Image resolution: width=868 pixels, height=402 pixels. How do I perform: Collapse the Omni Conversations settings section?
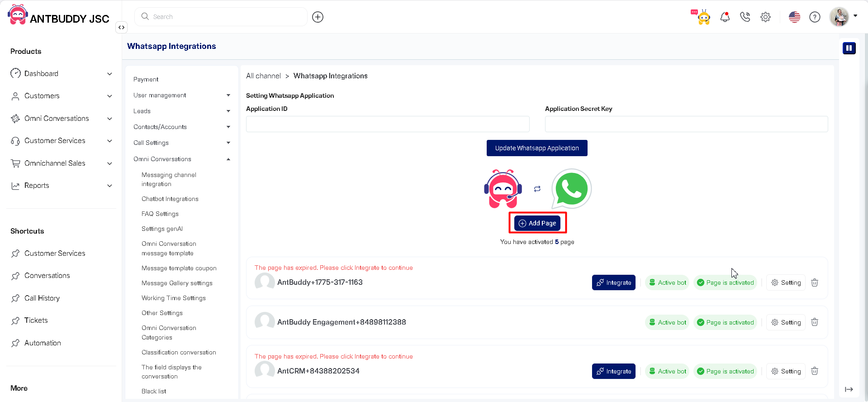(x=228, y=159)
